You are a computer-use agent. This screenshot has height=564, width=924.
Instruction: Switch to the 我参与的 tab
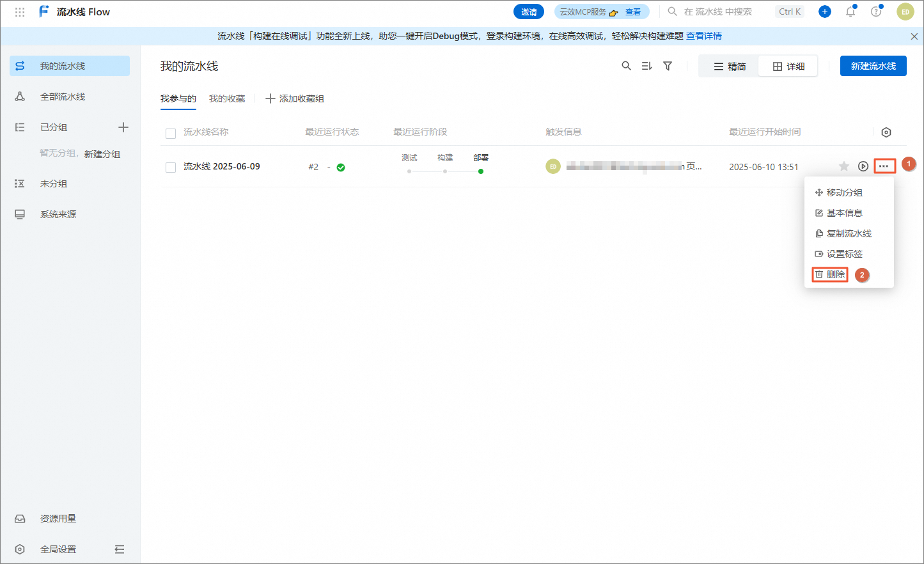178,98
